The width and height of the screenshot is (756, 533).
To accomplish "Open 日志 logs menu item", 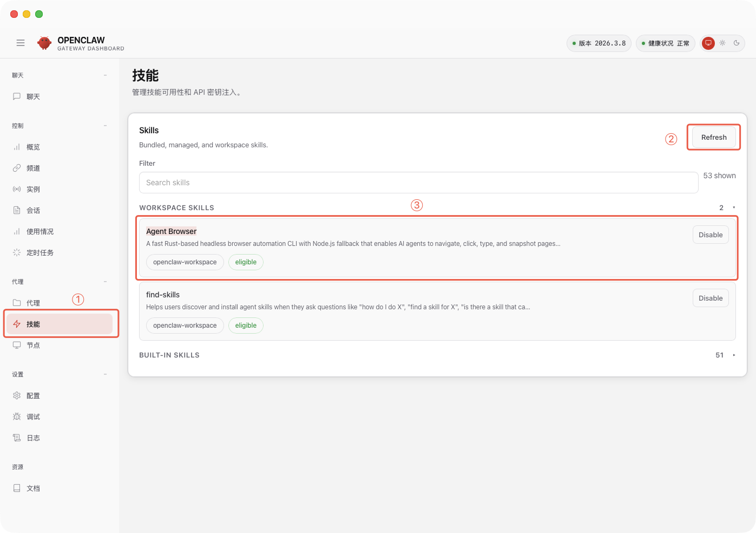I will click(x=33, y=438).
